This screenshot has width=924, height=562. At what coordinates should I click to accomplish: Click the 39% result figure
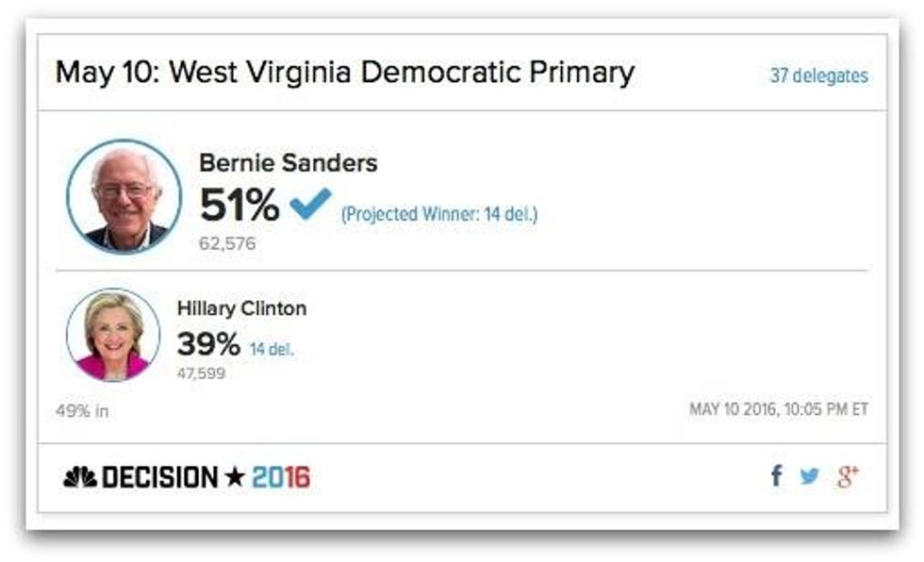pyautogui.click(x=207, y=344)
